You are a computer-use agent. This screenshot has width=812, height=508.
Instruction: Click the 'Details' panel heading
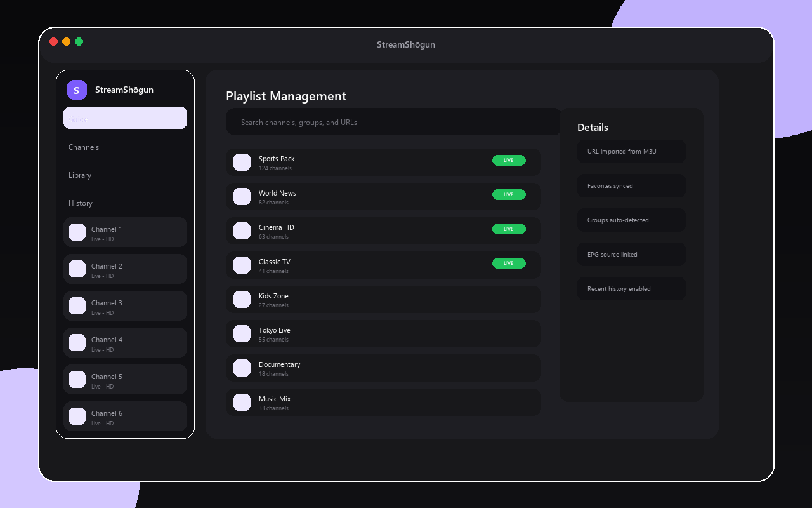(593, 128)
